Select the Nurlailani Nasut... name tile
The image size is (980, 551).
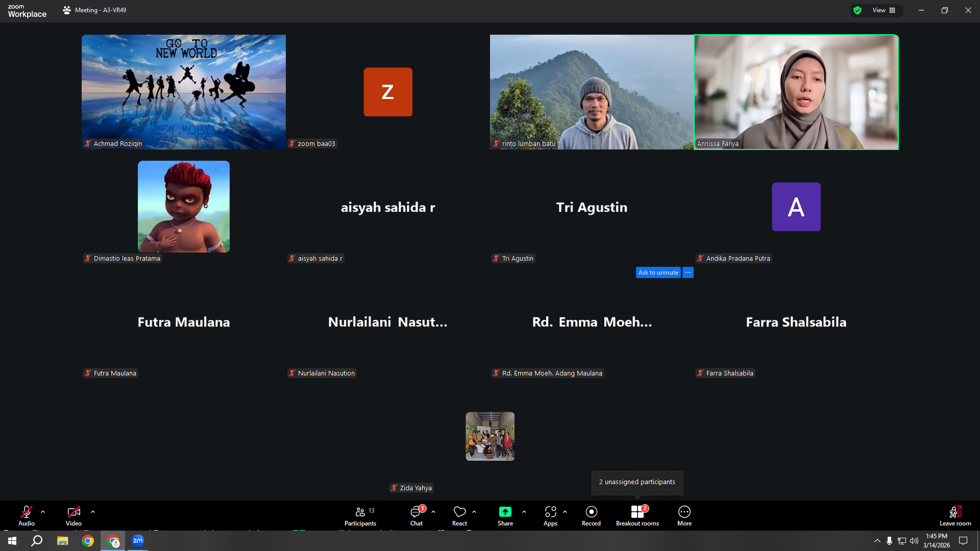pyautogui.click(x=388, y=321)
